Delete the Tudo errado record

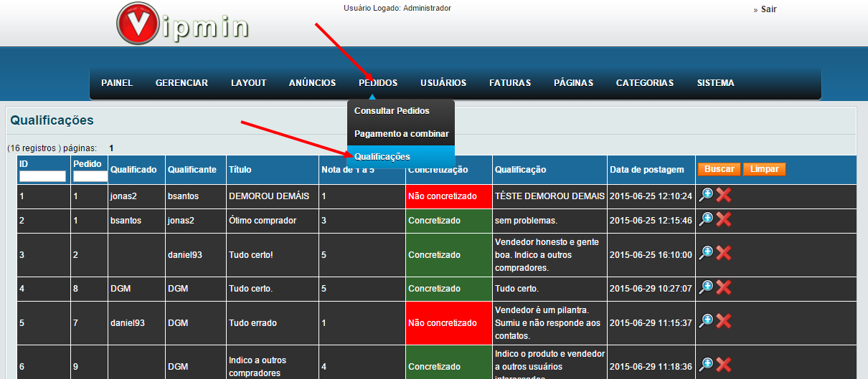[724, 322]
